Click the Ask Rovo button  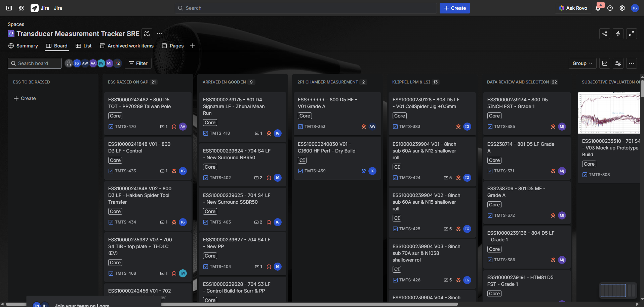tap(573, 8)
